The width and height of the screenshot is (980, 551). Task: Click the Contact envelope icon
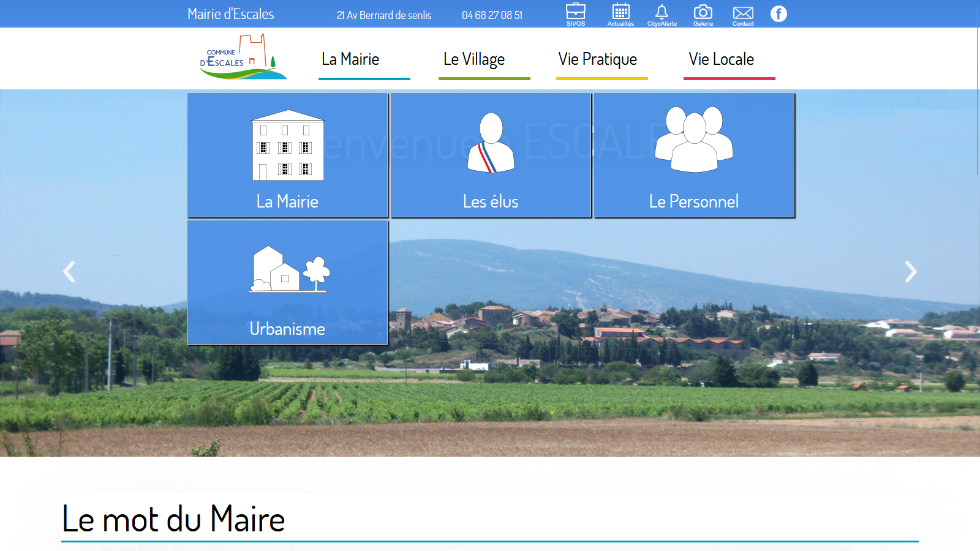pos(743,14)
